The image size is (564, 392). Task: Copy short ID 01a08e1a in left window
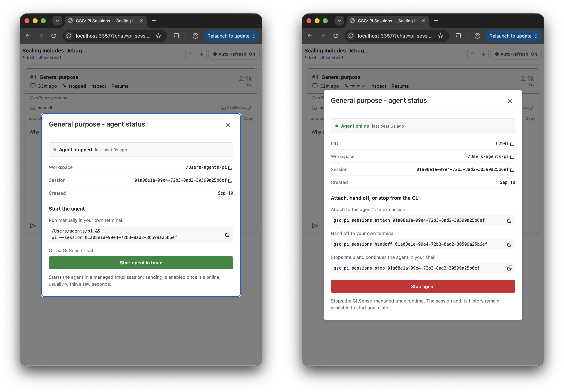pyautogui.click(x=249, y=108)
